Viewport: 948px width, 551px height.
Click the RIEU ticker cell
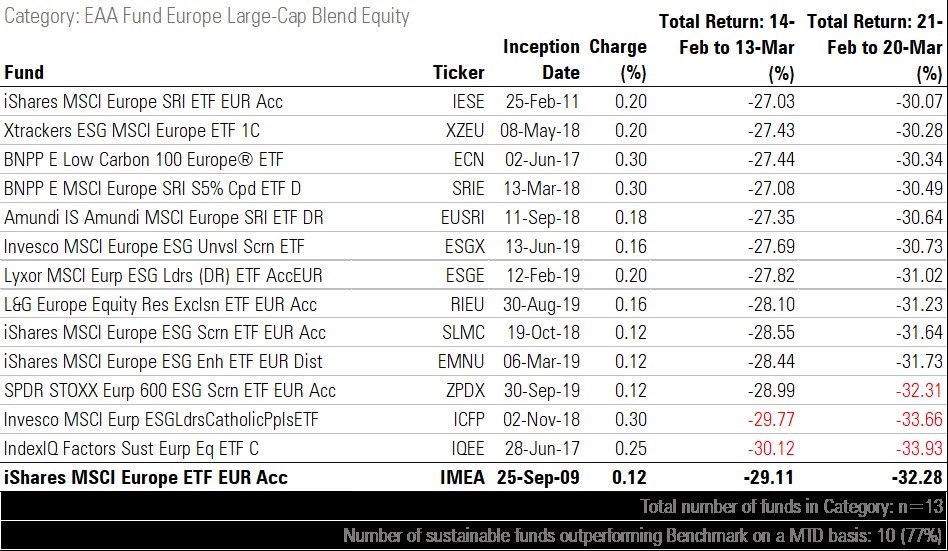click(468, 304)
